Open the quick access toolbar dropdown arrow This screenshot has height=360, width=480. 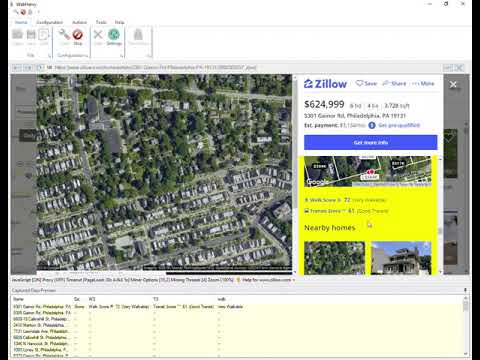pos(38,12)
